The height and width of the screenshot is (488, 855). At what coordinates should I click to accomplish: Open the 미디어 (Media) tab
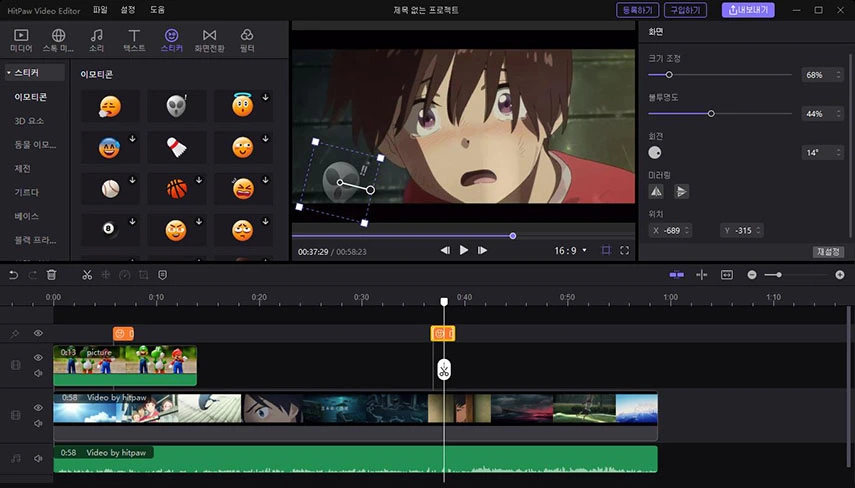pos(21,40)
